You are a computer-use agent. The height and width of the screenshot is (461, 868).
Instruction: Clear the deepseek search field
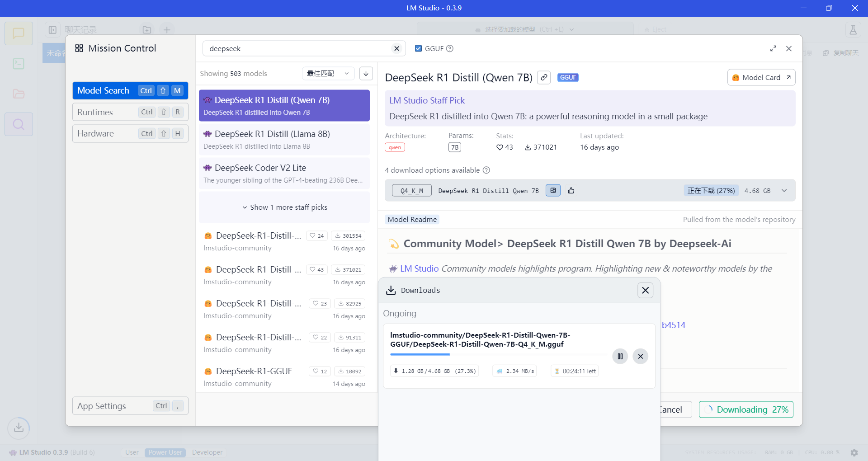coord(396,48)
